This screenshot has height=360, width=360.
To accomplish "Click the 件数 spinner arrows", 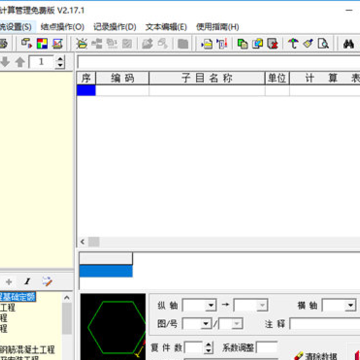I will click(208, 348).
